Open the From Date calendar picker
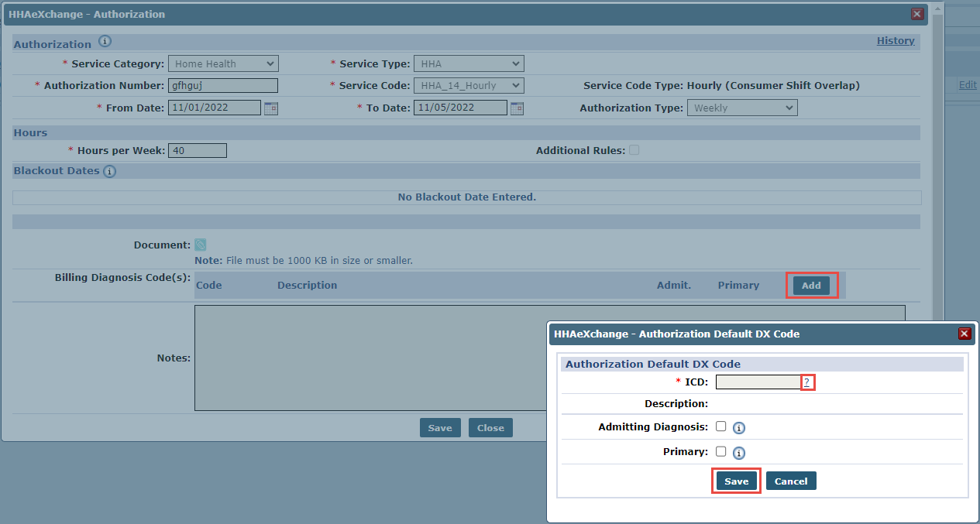 tap(270, 108)
